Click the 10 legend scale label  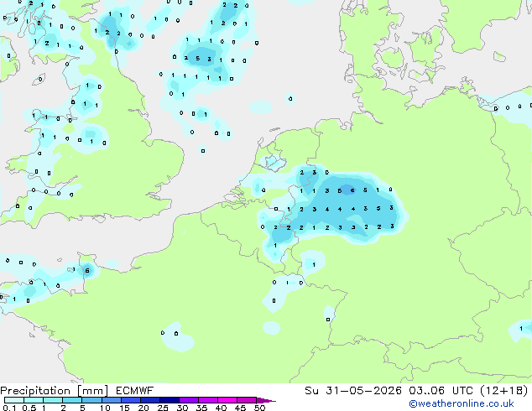tap(105, 408)
